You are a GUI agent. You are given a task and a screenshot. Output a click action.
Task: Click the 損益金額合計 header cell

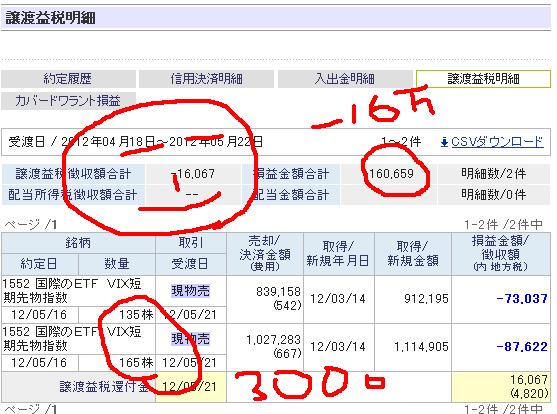(291, 174)
